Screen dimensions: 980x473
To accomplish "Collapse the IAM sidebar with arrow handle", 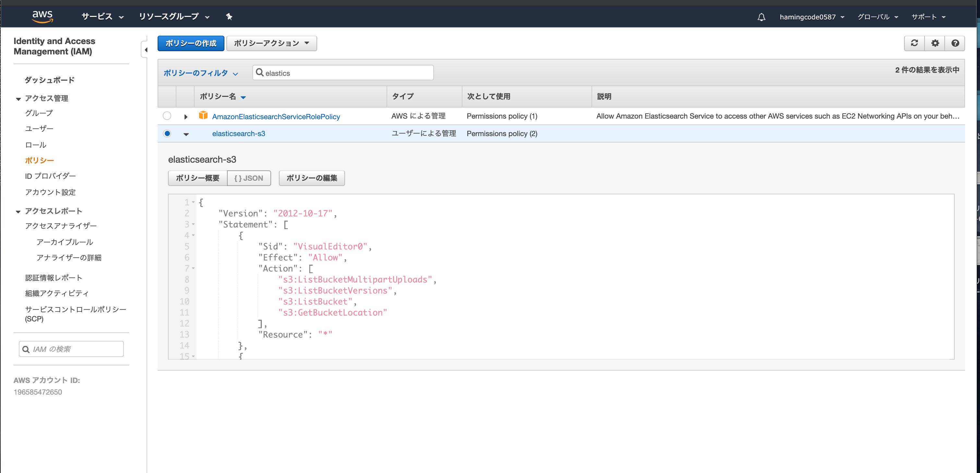I will pos(145,50).
